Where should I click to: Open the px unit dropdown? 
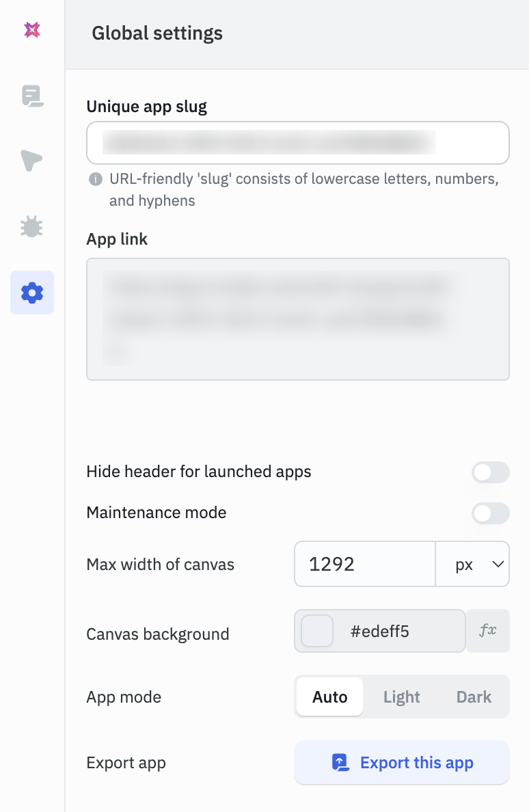tap(472, 564)
